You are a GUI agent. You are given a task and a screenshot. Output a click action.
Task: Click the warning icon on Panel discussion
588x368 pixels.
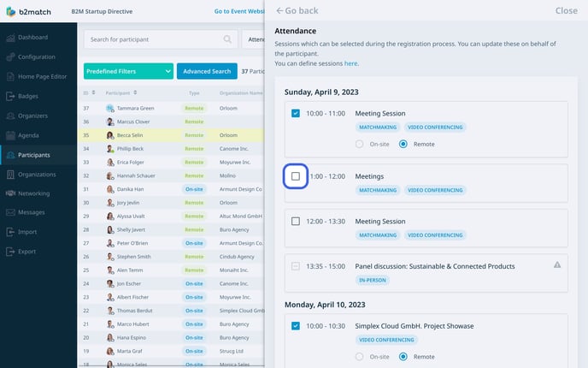point(557,264)
